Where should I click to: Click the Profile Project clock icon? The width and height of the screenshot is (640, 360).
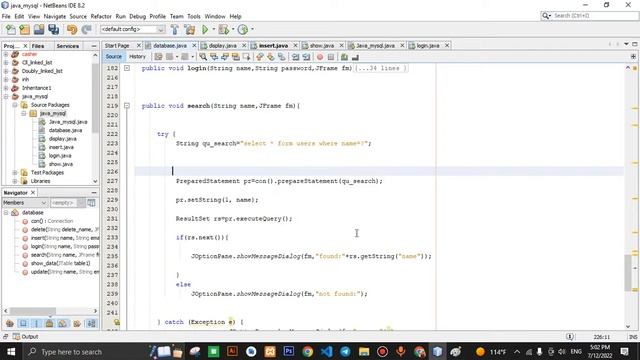pyautogui.click(x=243, y=29)
